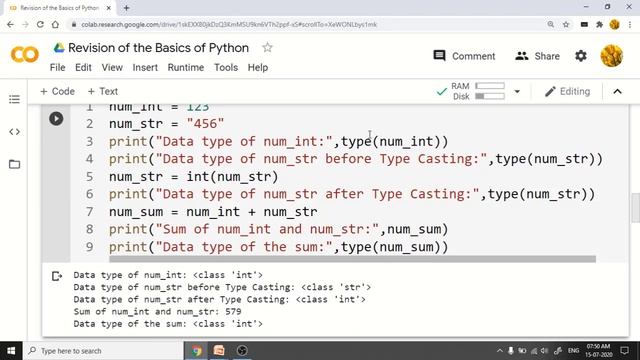Click the browser profile avatar
The height and width of the screenshot is (360, 640).
click(x=614, y=24)
